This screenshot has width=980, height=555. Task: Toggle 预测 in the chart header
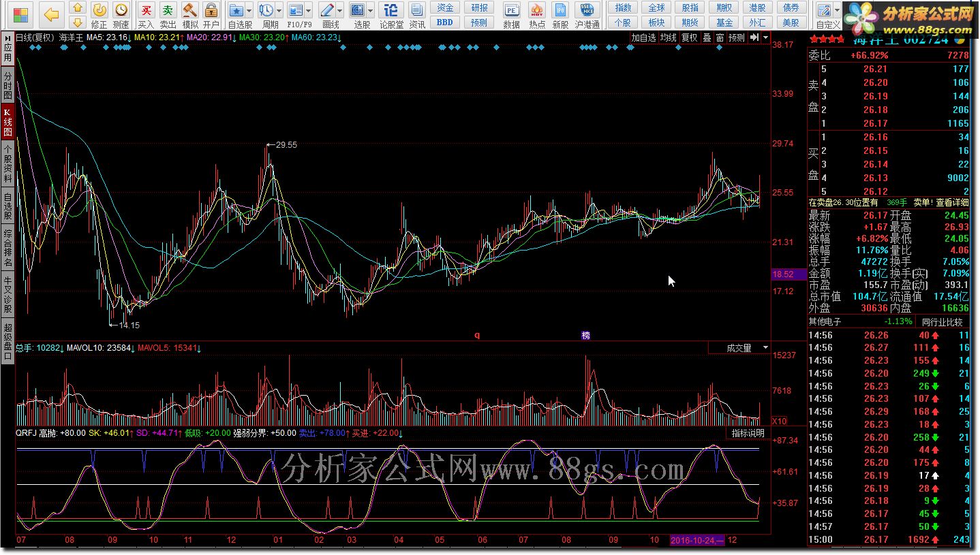pos(737,37)
